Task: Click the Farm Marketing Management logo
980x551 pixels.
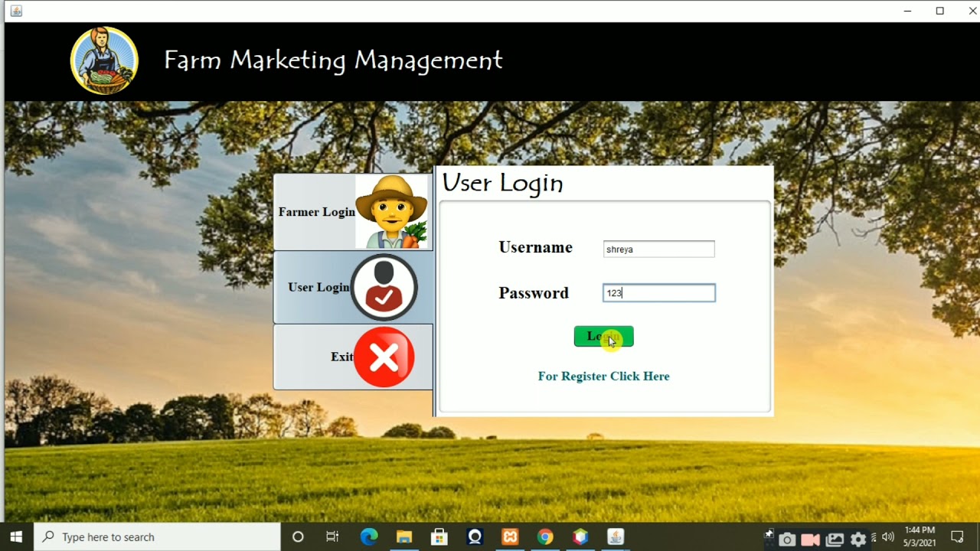Action: (x=104, y=60)
